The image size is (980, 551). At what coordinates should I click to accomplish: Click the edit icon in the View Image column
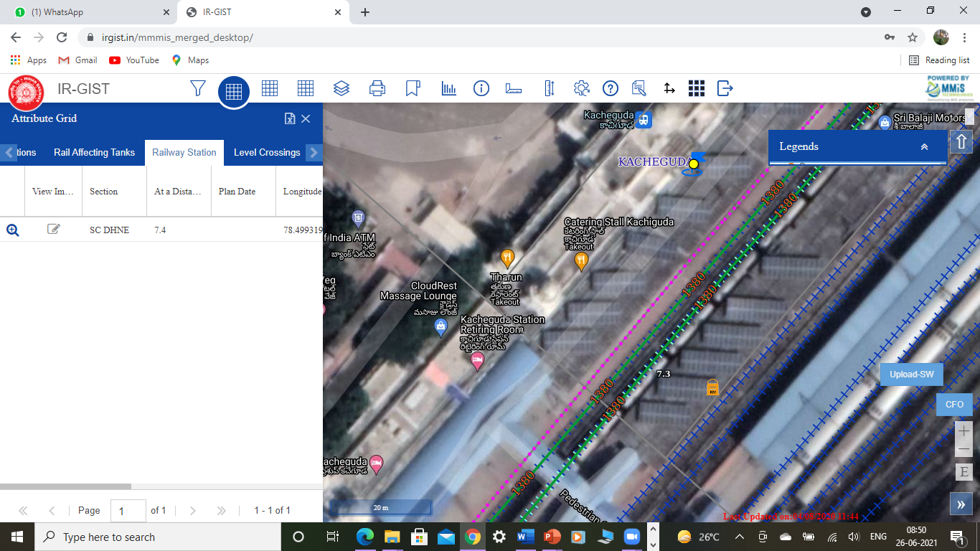[x=54, y=230]
